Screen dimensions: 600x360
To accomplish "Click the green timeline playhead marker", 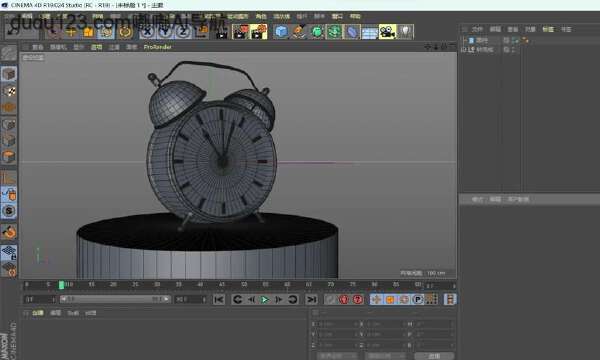I will tap(61, 285).
